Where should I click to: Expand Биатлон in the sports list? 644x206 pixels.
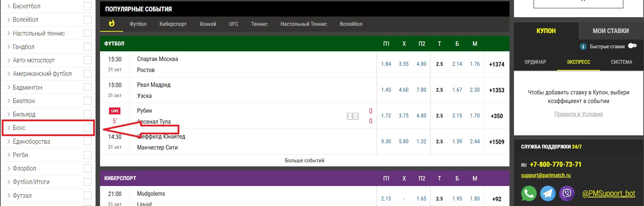tap(9, 101)
